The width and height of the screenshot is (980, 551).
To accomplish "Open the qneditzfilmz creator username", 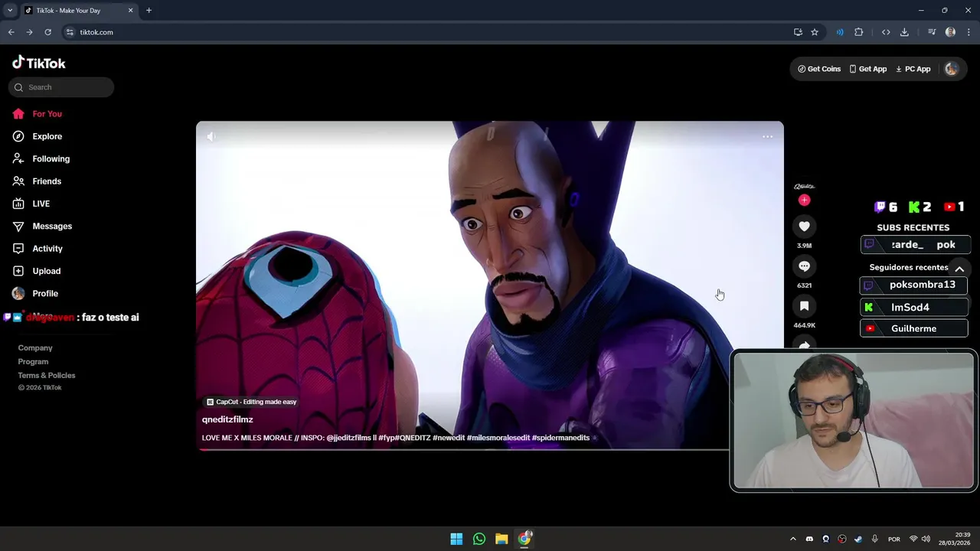I will (227, 419).
